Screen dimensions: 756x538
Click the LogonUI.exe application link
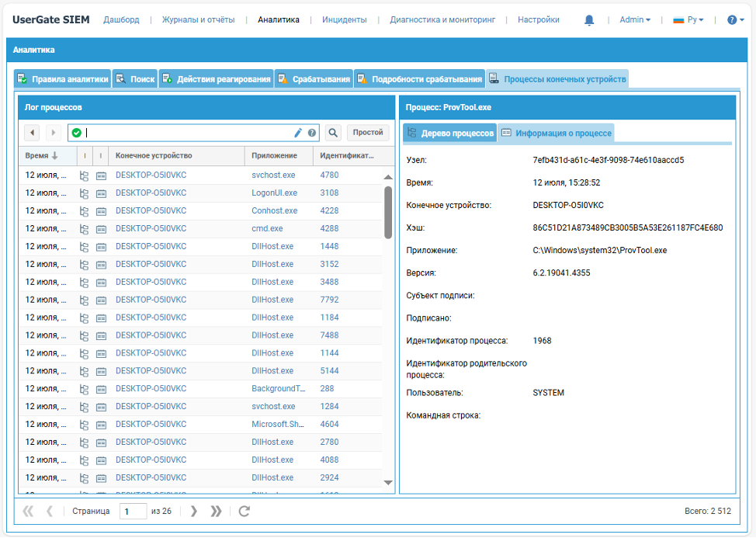click(x=274, y=193)
